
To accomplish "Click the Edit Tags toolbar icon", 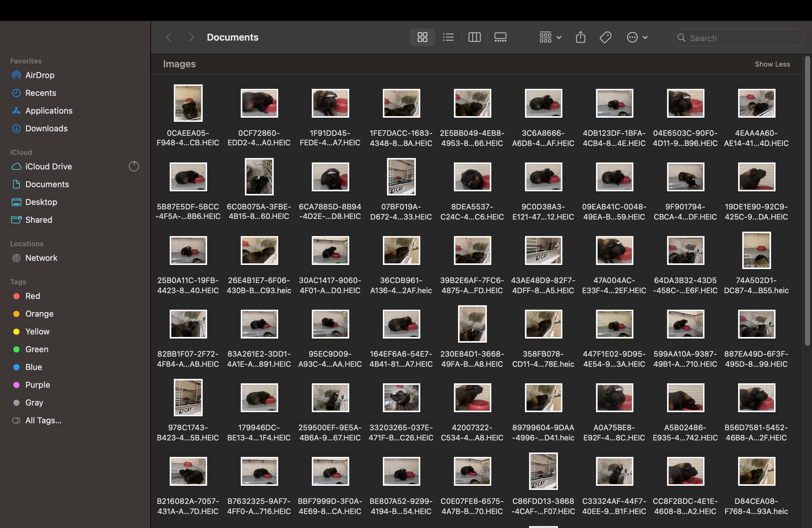I will (605, 37).
